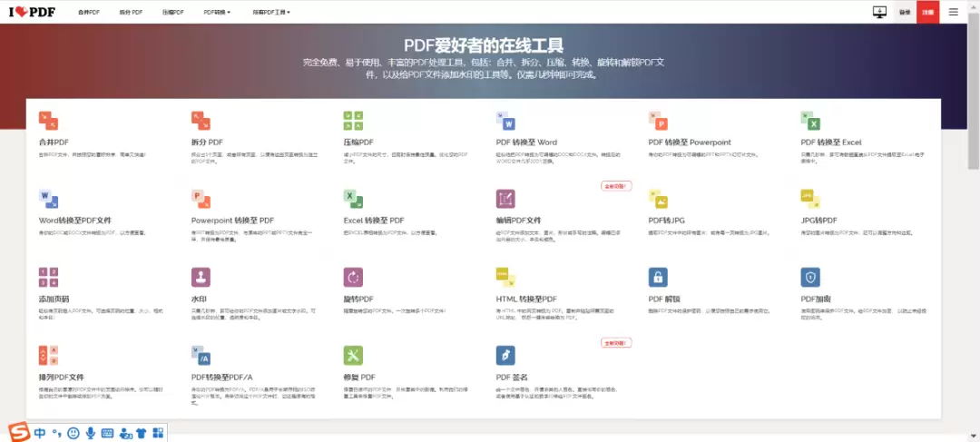Choose the JPG转PDF tool icon

tap(810, 199)
